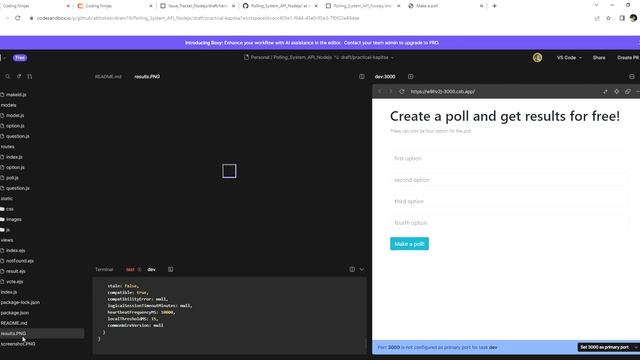Go back in the preview browser
The height and width of the screenshot is (360, 640).
pyautogui.click(x=380, y=91)
